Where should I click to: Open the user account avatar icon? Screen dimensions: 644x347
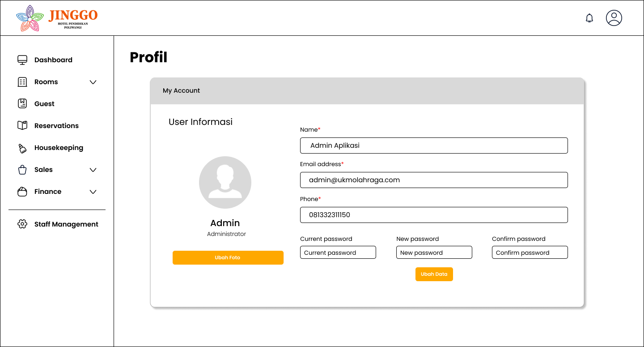(x=614, y=18)
